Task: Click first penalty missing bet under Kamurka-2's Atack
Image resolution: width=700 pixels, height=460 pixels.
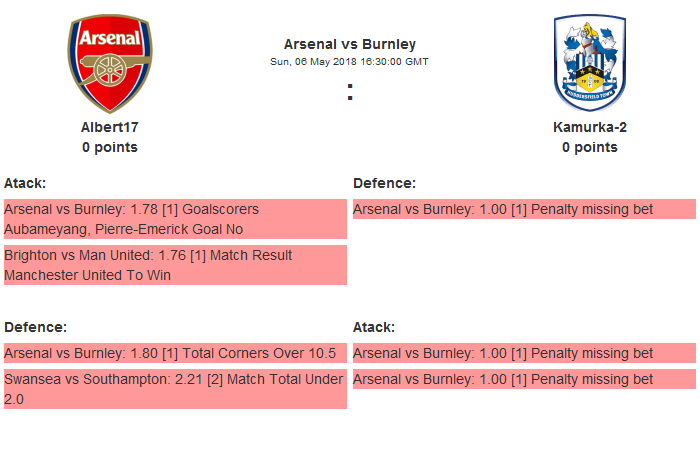Action: click(x=524, y=353)
